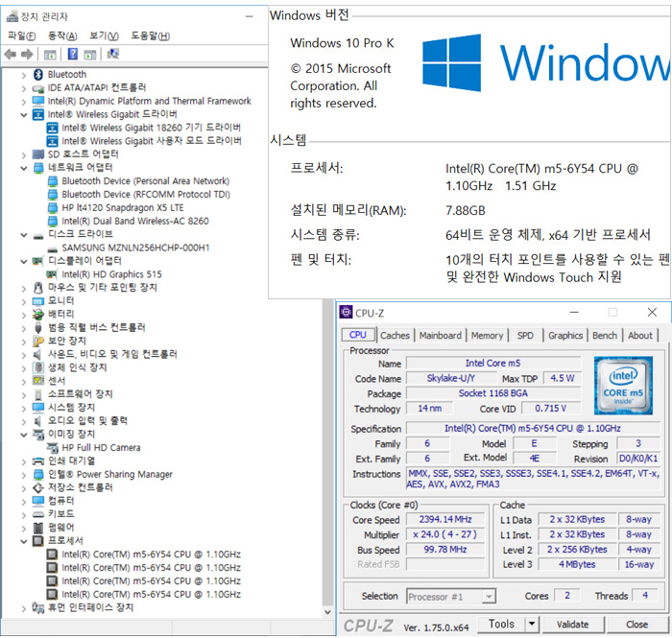The width and height of the screenshot is (672, 638).
Task: Switch to the Mainboard tab in CPU-Z
Action: pos(440,335)
